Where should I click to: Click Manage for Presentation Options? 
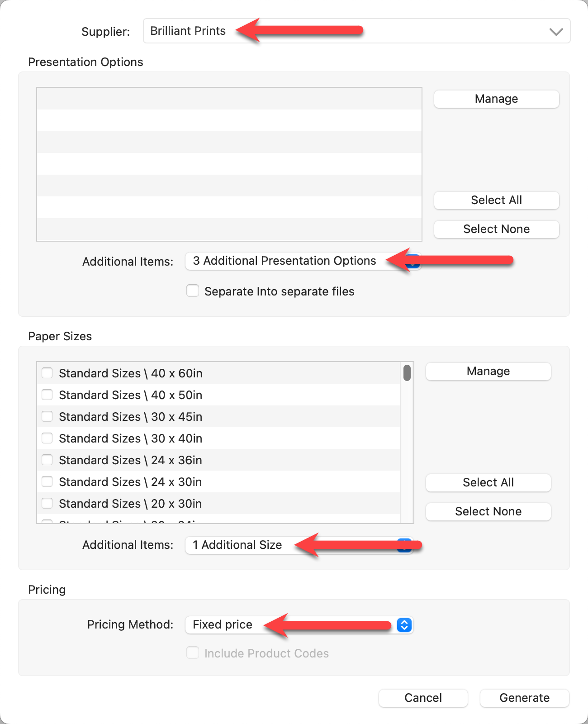click(496, 99)
